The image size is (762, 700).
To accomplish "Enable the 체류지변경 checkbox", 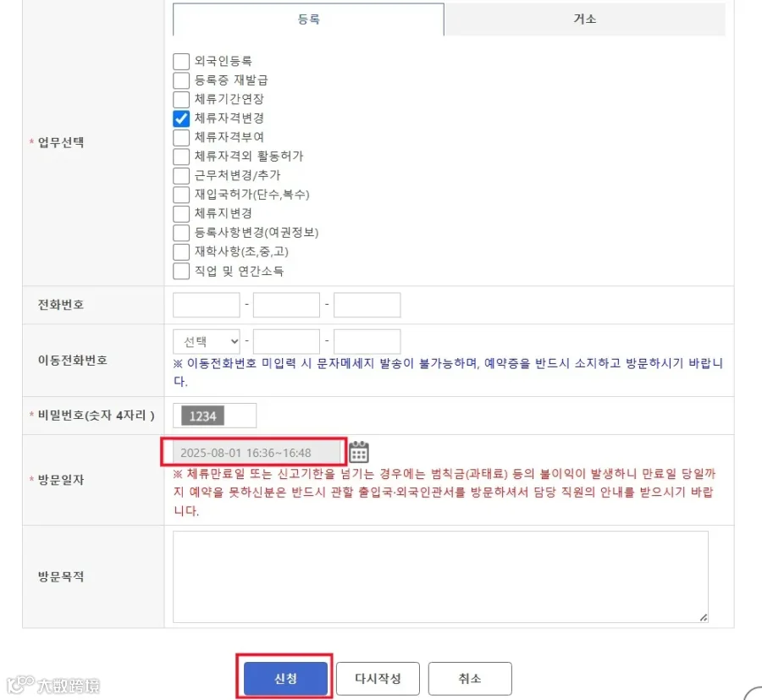I will [x=181, y=214].
